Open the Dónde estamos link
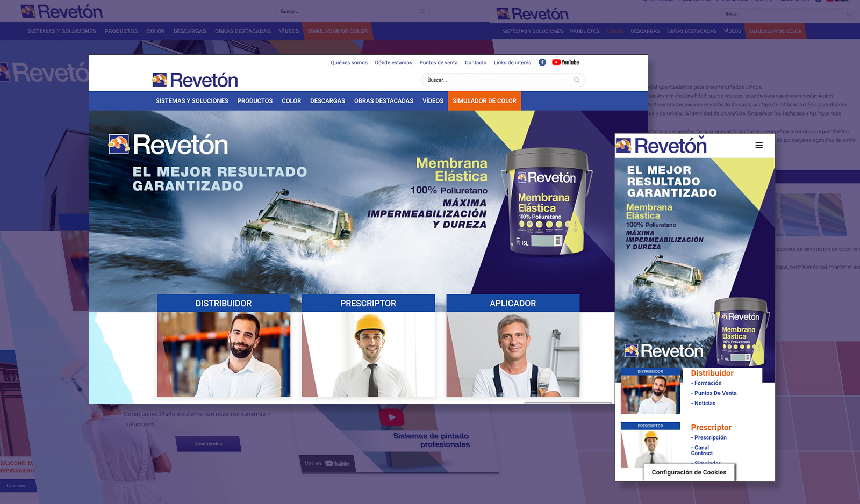 [x=393, y=63]
